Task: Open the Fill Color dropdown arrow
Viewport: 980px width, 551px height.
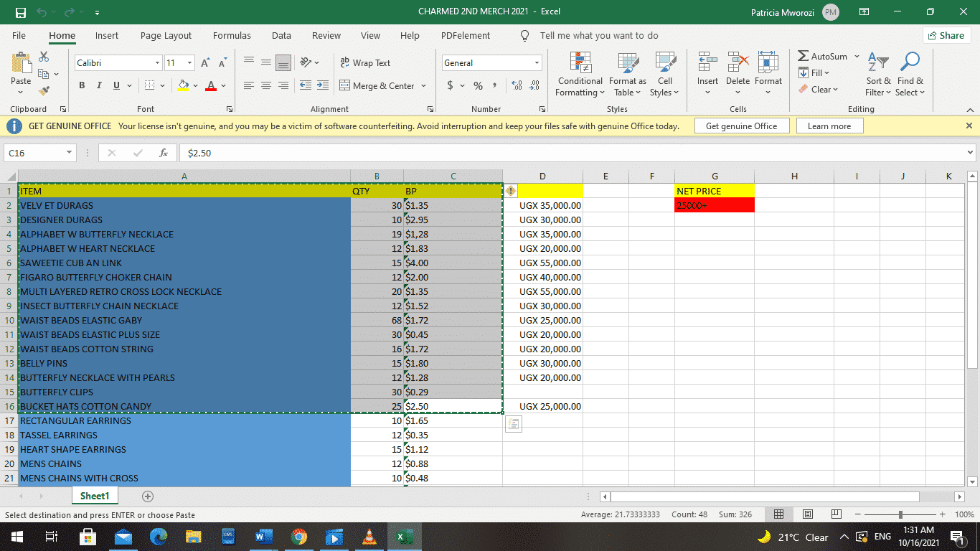Action: pyautogui.click(x=194, y=85)
